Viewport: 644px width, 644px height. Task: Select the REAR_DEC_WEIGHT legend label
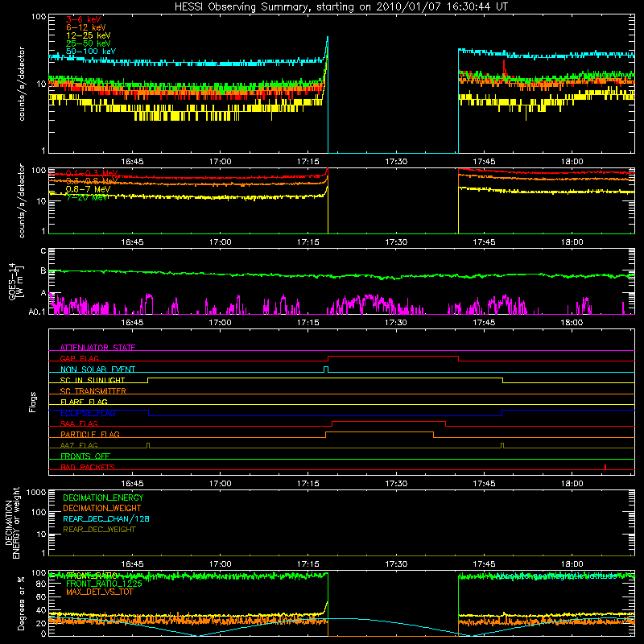pyautogui.click(x=99, y=530)
